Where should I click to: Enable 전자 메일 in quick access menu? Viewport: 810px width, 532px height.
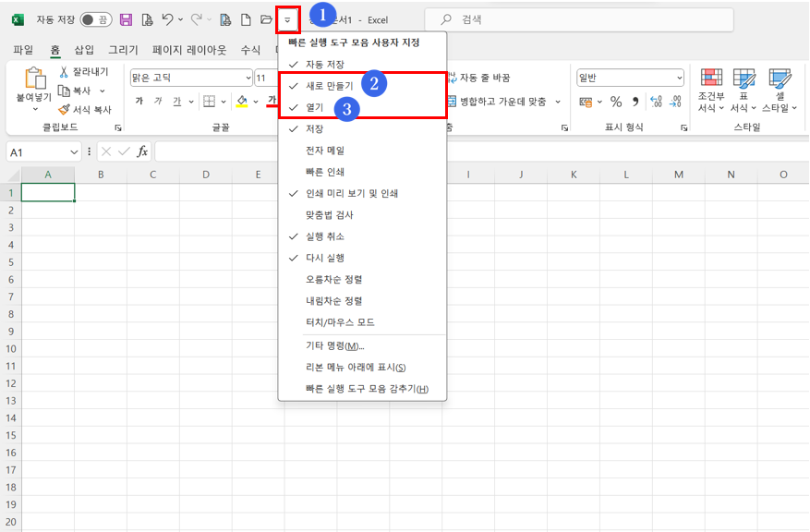323,151
